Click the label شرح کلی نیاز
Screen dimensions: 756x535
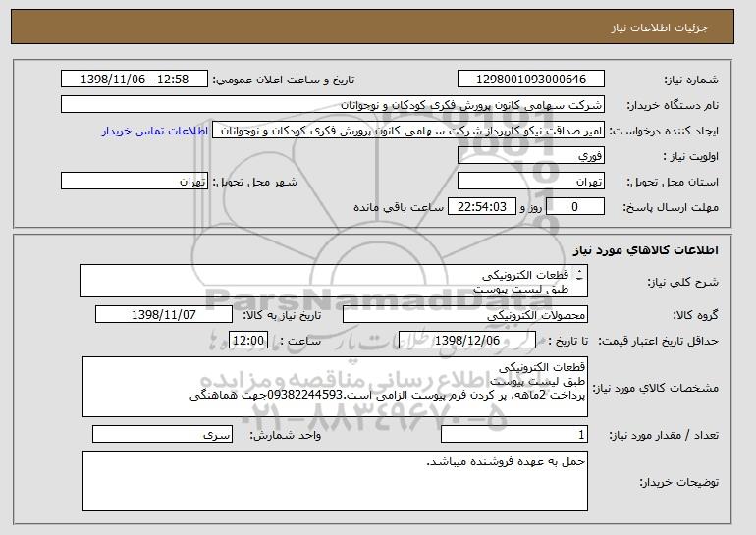[x=682, y=282]
